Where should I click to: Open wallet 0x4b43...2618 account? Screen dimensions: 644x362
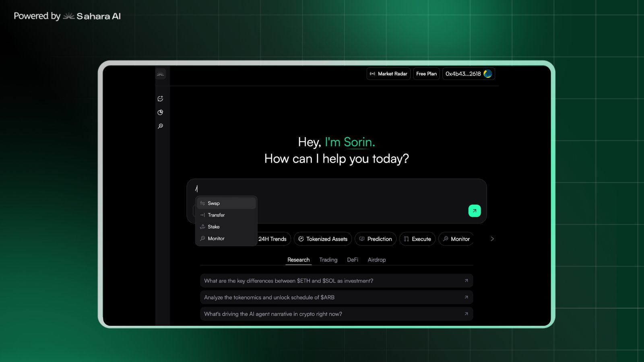469,74
